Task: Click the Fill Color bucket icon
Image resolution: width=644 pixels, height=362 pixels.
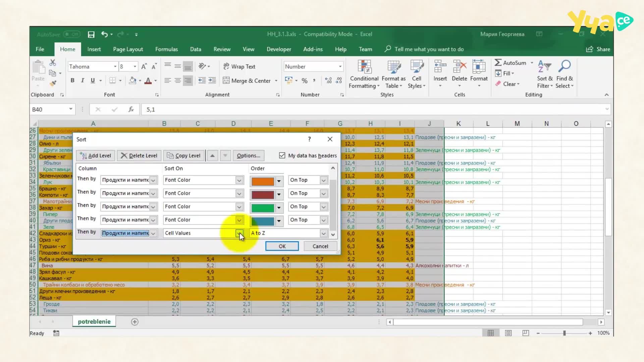Action: click(x=133, y=80)
